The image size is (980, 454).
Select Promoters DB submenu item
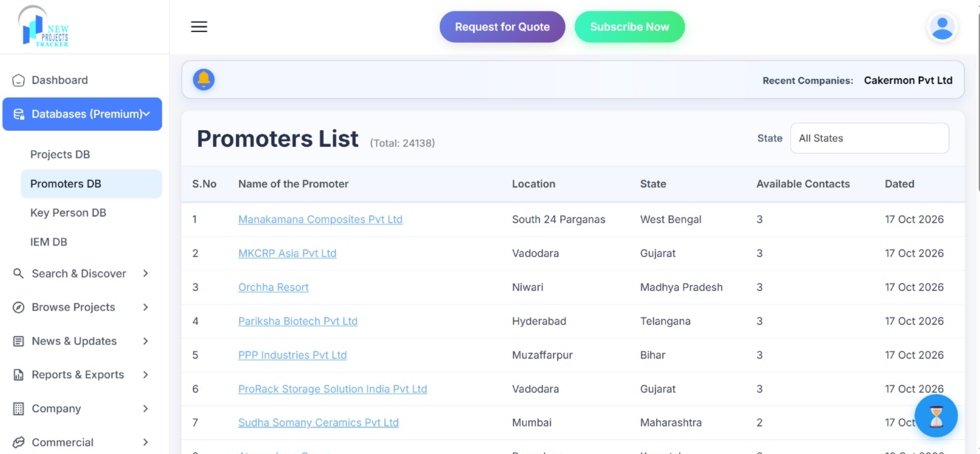91,184
